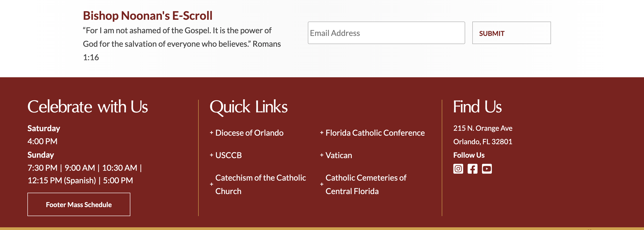The image size is (644, 230).
Task: Click plus icon beside USCCB
Action: coord(211,155)
